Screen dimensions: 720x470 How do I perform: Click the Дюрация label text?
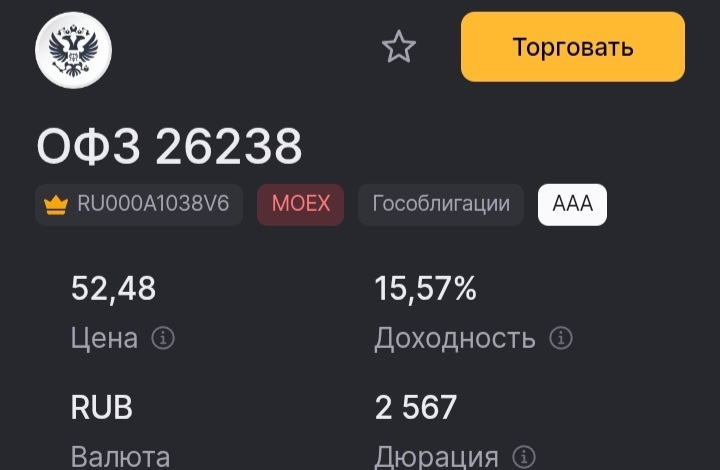click(x=436, y=457)
